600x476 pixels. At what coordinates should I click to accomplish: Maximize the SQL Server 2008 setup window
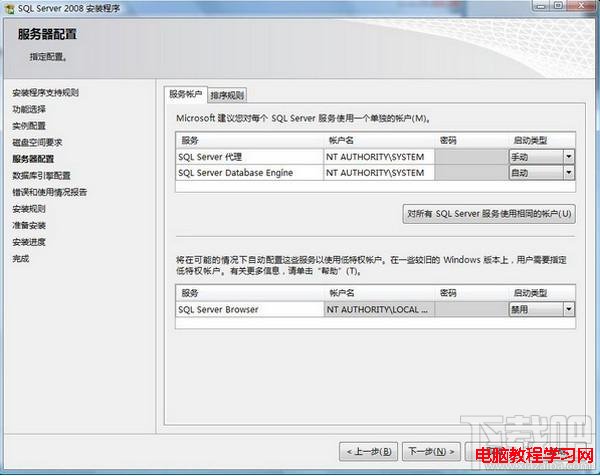pyautogui.click(x=558, y=5)
